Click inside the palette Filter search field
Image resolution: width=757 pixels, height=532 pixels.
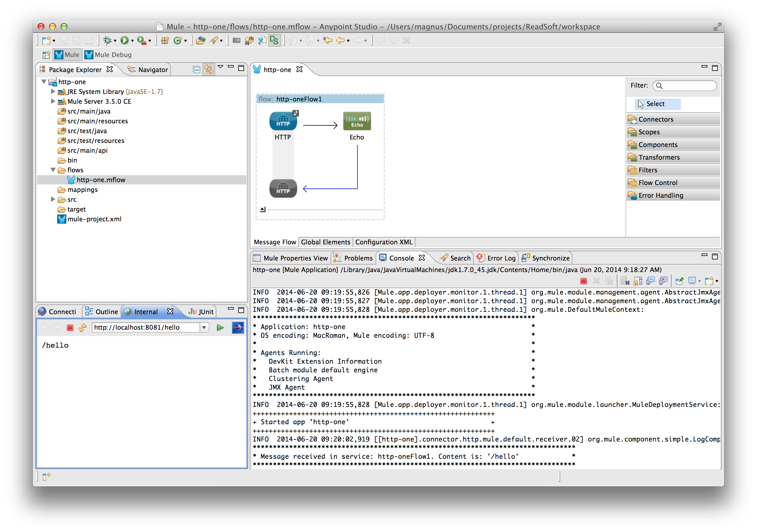[685, 85]
